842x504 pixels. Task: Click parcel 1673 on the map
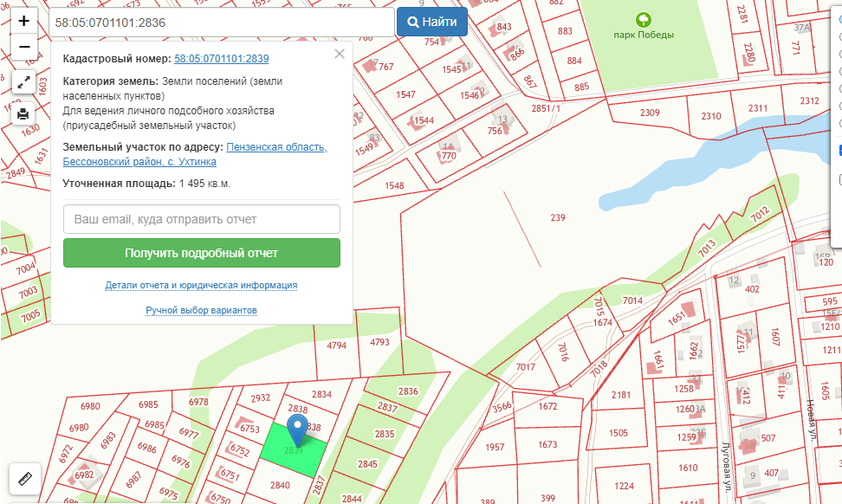point(547,444)
